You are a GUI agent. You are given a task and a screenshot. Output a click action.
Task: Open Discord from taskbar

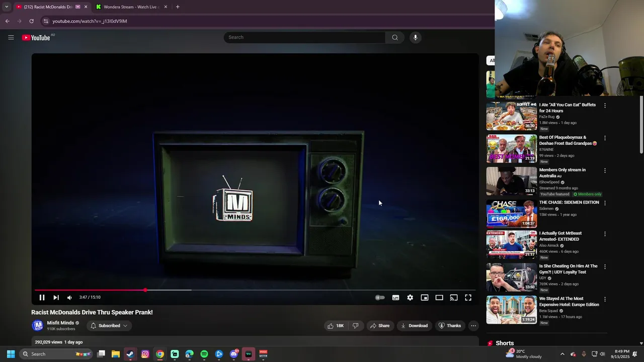pos(234,354)
